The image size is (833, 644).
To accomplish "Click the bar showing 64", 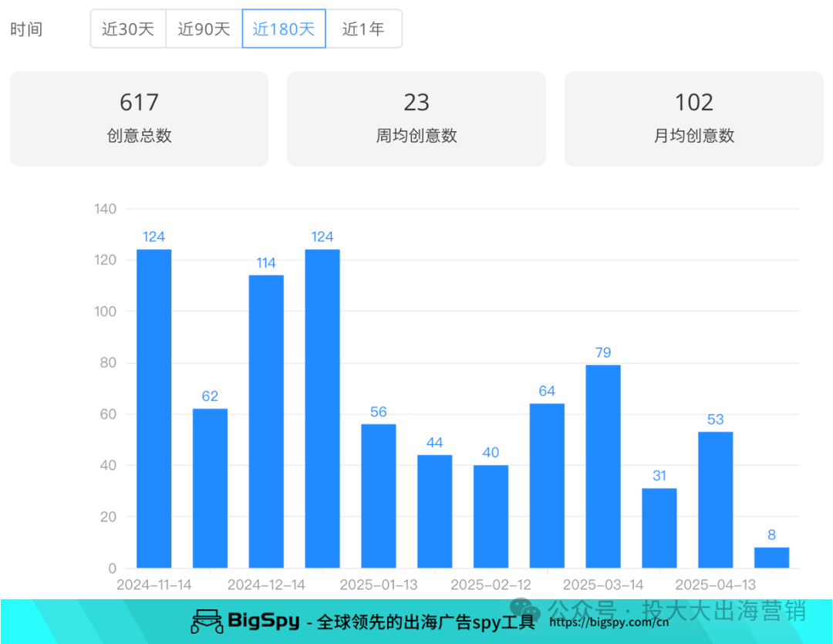I will tap(546, 482).
